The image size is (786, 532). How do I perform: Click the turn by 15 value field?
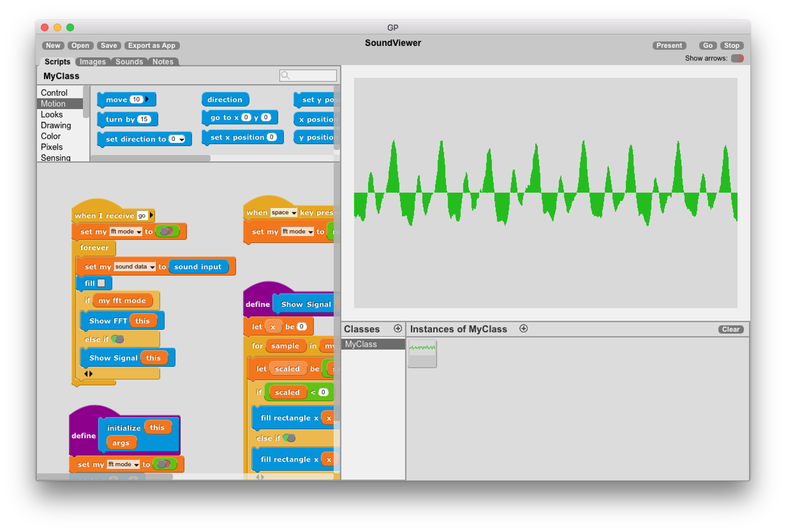(x=144, y=119)
